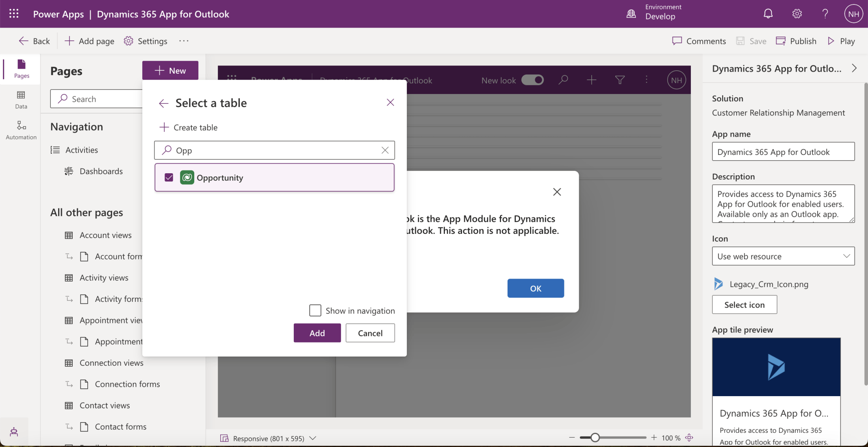Open the Automation sidebar panel
The width and height of the screenshot is (868, 447).
pos(21,130)
